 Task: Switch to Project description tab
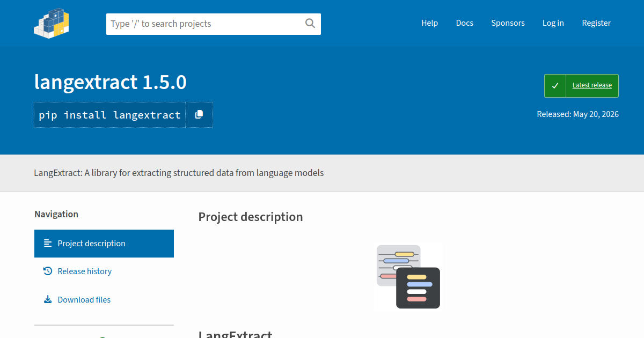[104, 244]
